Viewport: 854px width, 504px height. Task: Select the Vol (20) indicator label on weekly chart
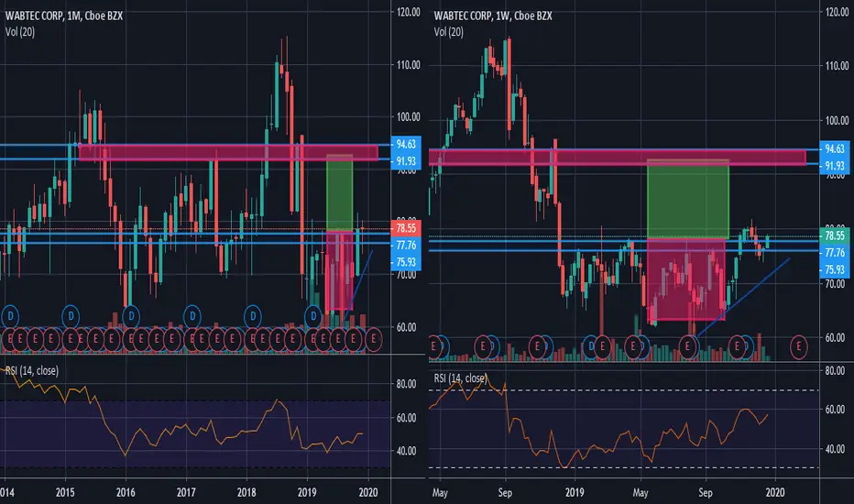click(x=449, y=32)
